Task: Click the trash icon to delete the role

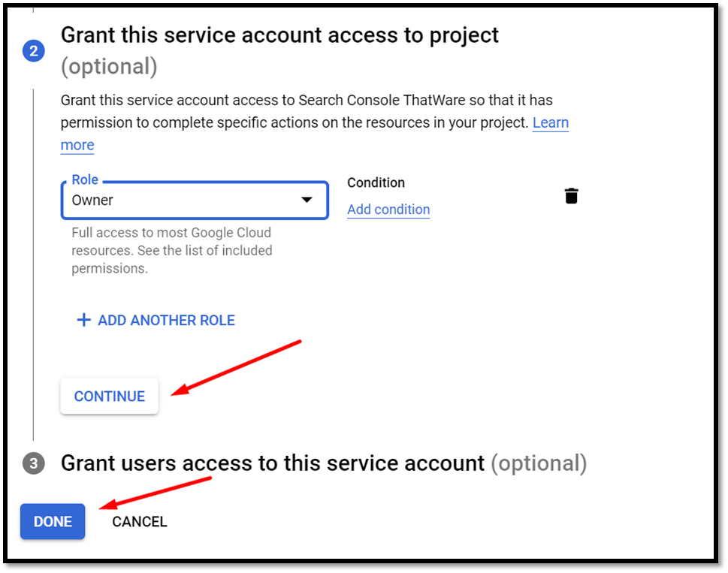Action: pyautogui.click(x=571, y=196)
